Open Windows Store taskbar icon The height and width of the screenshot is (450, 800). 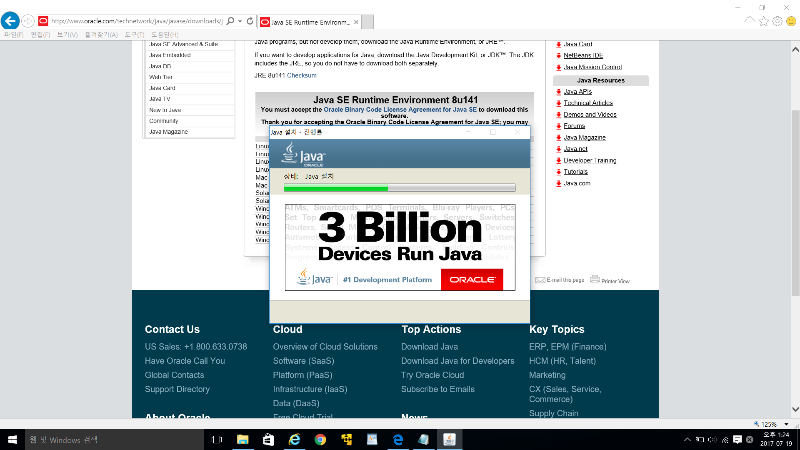[x=268, y=439]
